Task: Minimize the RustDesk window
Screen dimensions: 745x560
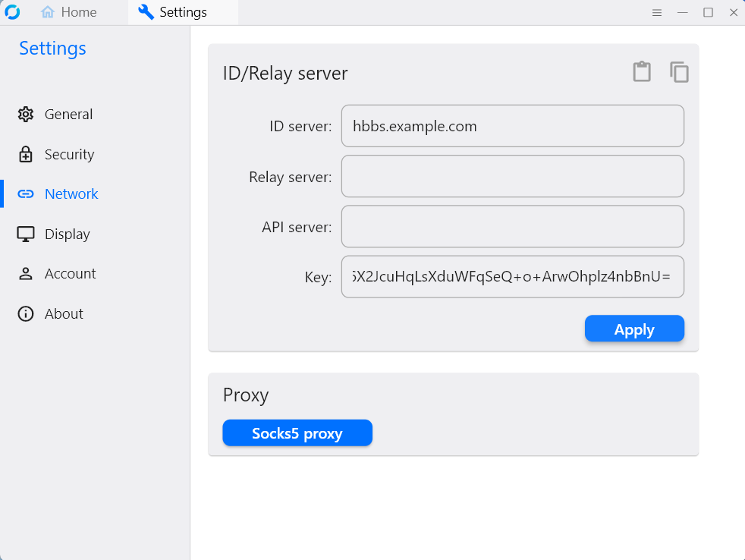Action: pyautogui.click(x=683, y=13)
